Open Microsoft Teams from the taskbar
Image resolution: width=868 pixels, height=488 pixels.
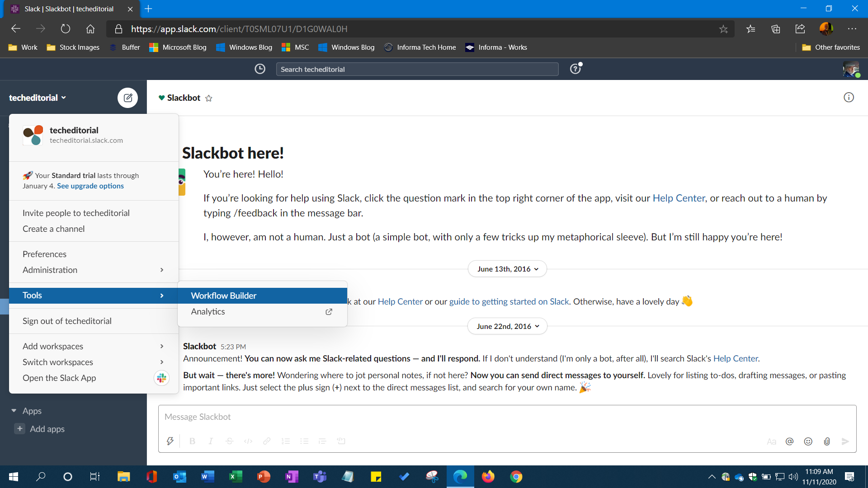(x=320, y=477)
